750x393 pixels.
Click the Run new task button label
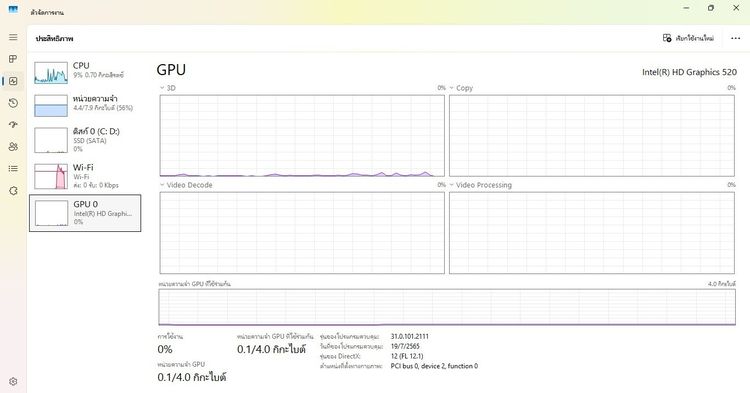tap(695, 38)
